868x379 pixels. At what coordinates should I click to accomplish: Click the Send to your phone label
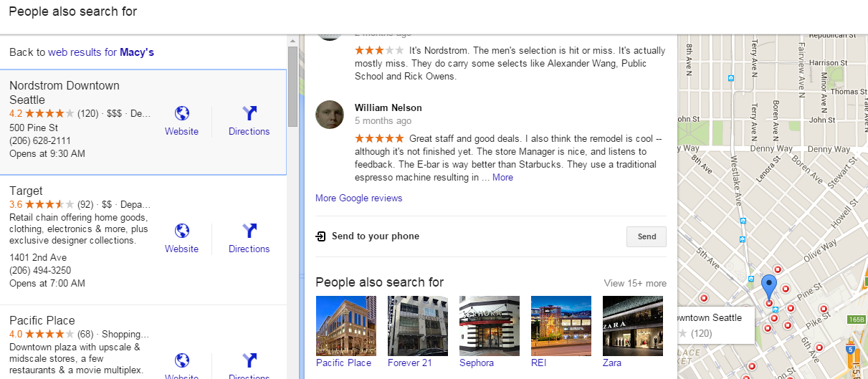tap(376, 236)
